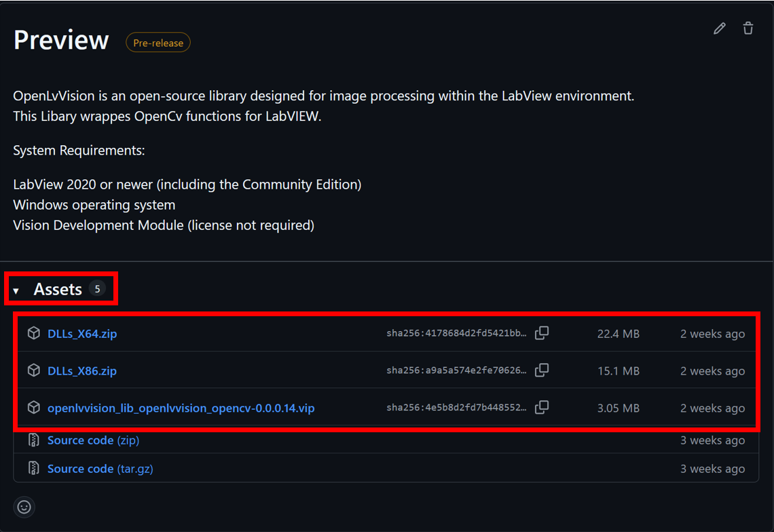Click the Assets heading text

58,290
